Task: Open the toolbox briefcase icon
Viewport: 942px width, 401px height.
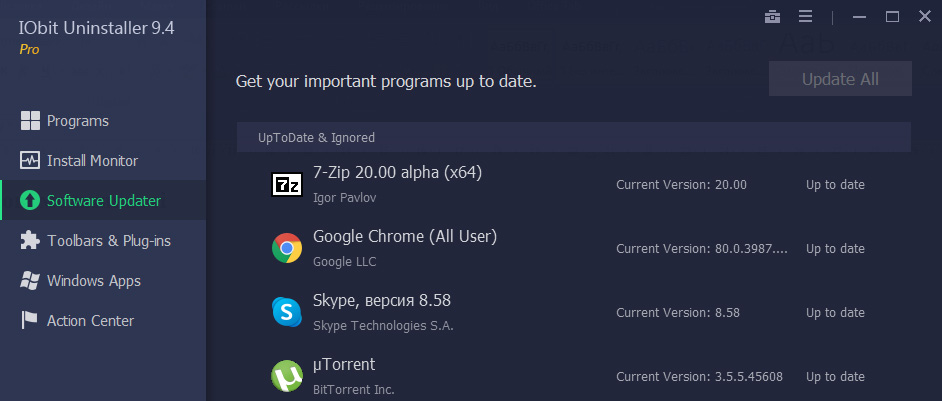Action: click(772, 17)
